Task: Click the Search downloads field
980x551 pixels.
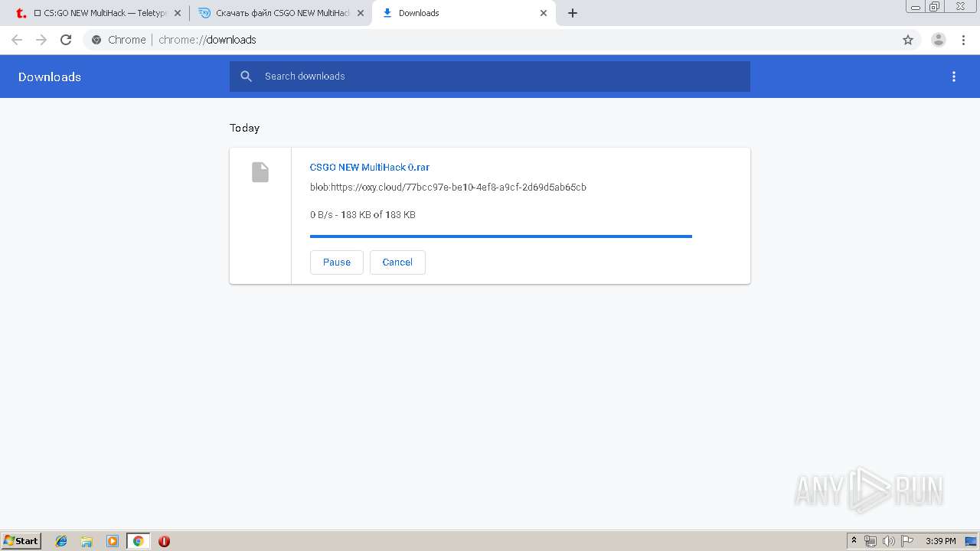Action: point(490,77)
